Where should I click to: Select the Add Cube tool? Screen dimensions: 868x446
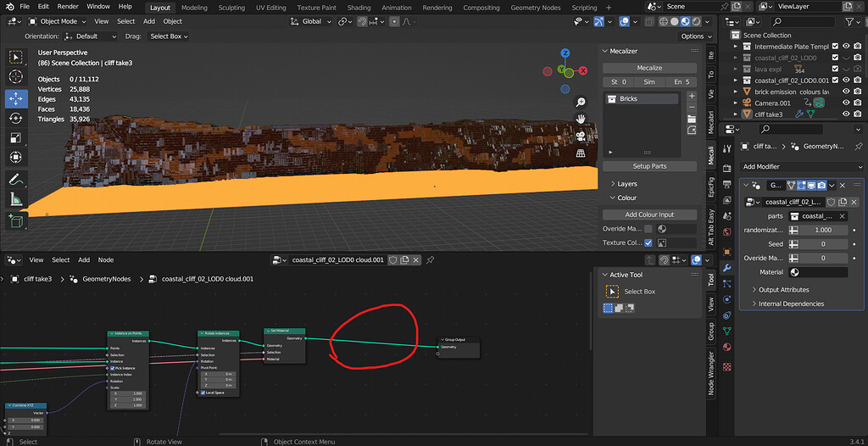(x=15, y=221)
